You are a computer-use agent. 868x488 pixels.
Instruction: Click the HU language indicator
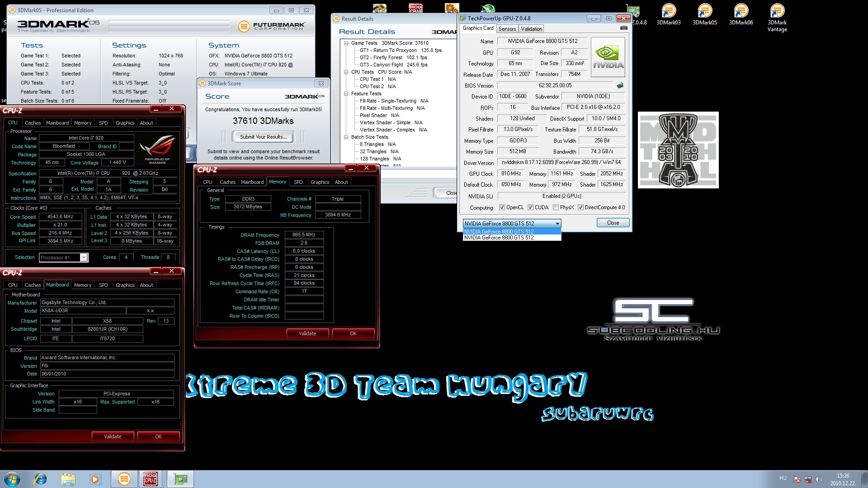(x=783, y=478)
